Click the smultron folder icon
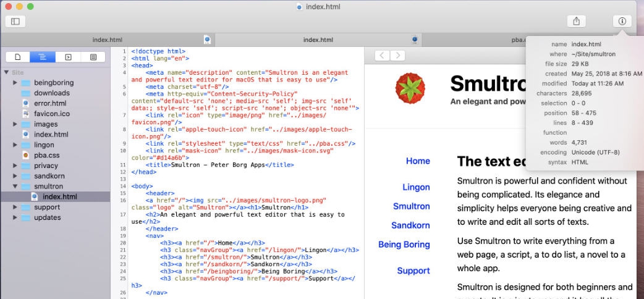 (x=26, y=187)
